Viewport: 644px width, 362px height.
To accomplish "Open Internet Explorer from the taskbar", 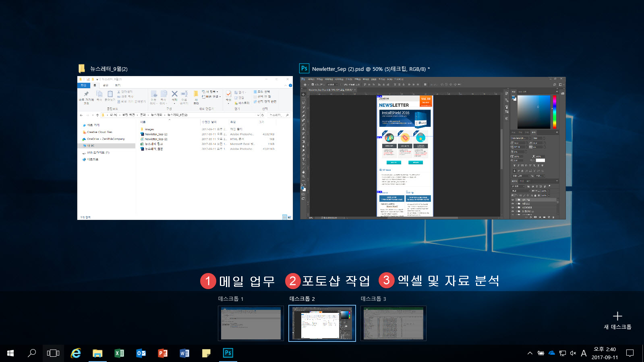I will click(76, 353).
